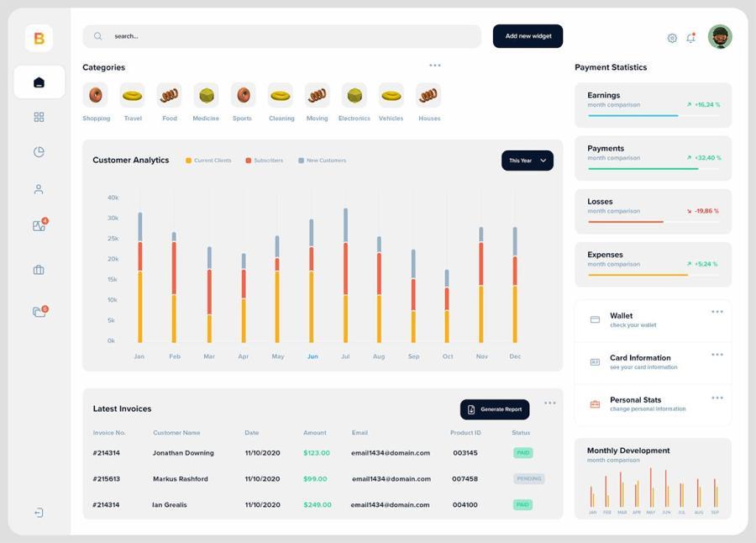Click Generate Report button
756x543 pixels.
point(495,409)
